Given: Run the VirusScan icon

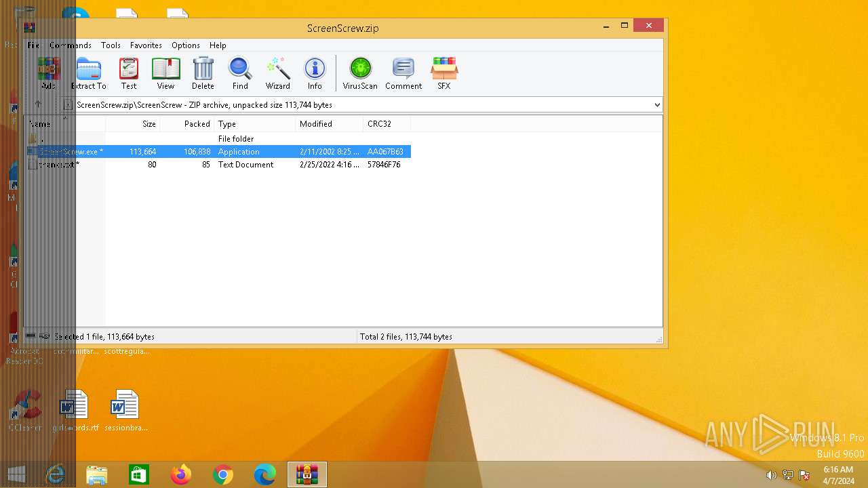Looking at the screenshot, I should coord(360,73).
